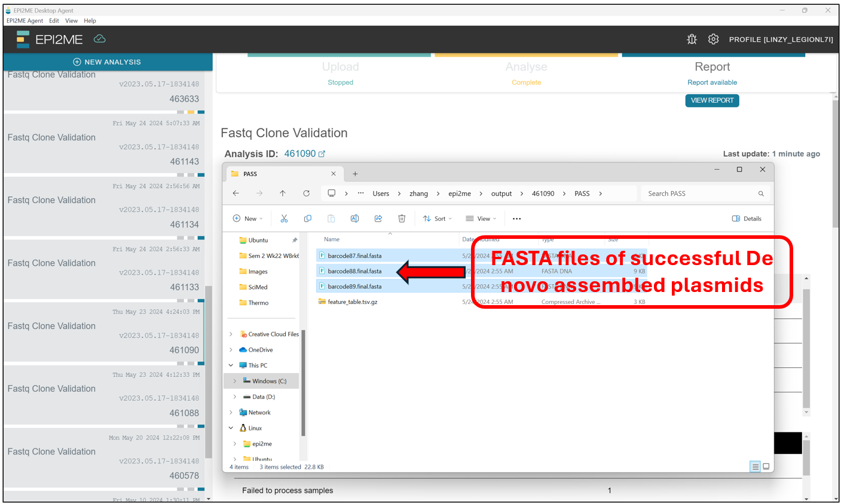Image resolution: width=841 pixels, height=504 pixels.
Task: Expand Creative Cloud Files tree node
Action: pyautogui.click(x=231, y=334)
